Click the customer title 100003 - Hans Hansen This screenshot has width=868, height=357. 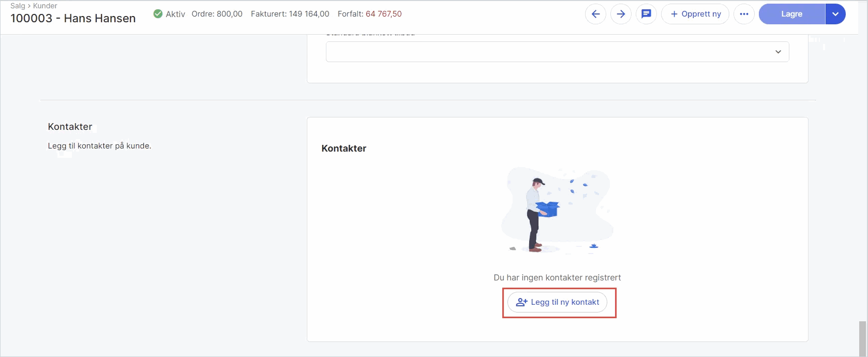pos(73,18)
